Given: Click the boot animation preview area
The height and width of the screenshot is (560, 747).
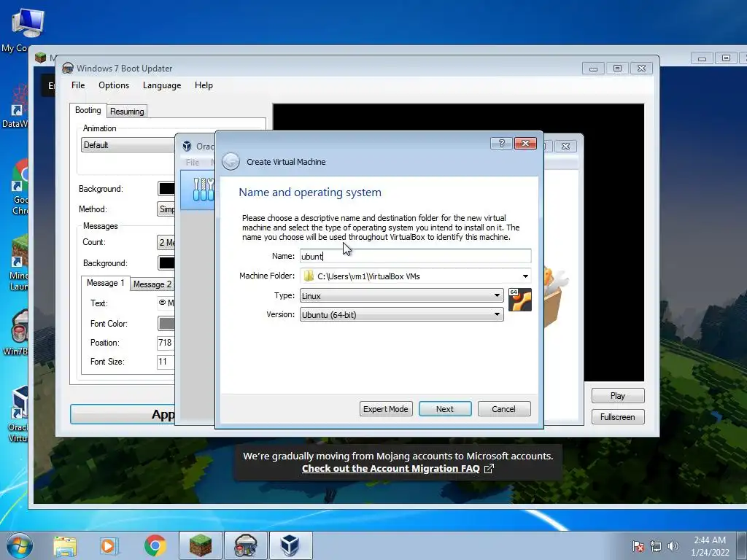Looking at the screenshot, I should click(x=614, y=242).
